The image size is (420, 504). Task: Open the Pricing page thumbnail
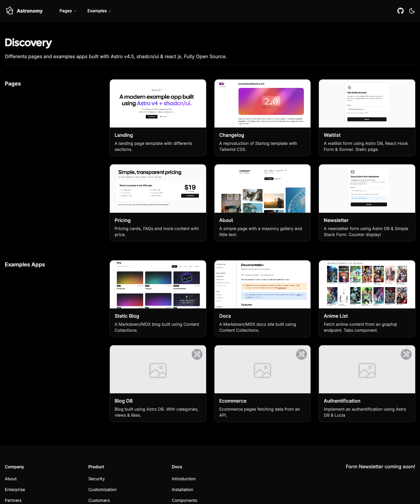pyautogui.click(x=158, y=189)
